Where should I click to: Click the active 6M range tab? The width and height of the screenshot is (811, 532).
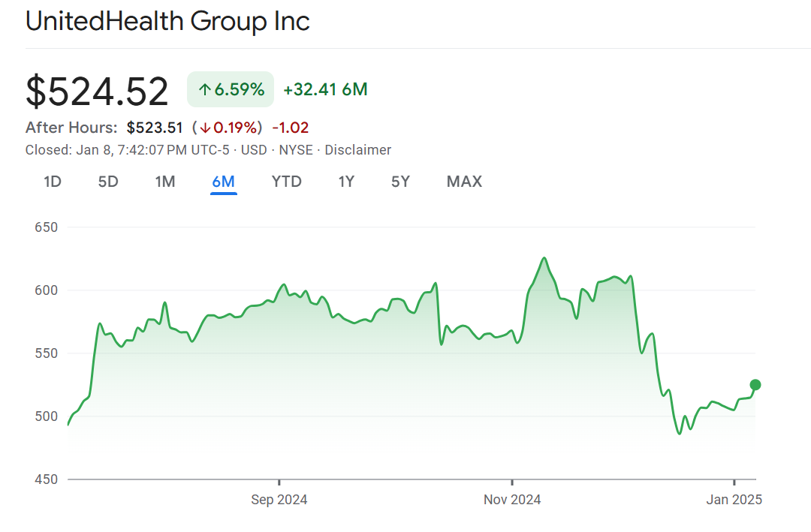(224, 182)
